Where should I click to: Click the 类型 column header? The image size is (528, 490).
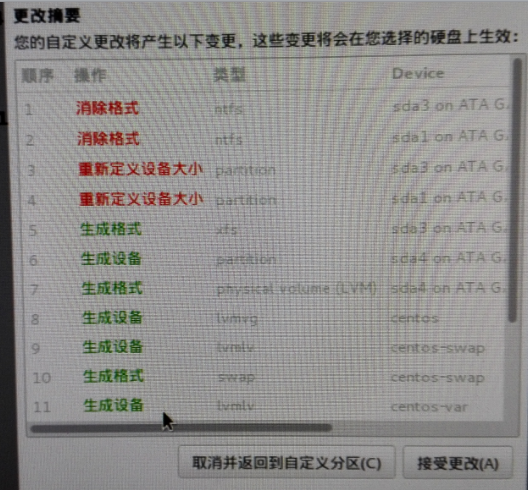coord(229,74)
